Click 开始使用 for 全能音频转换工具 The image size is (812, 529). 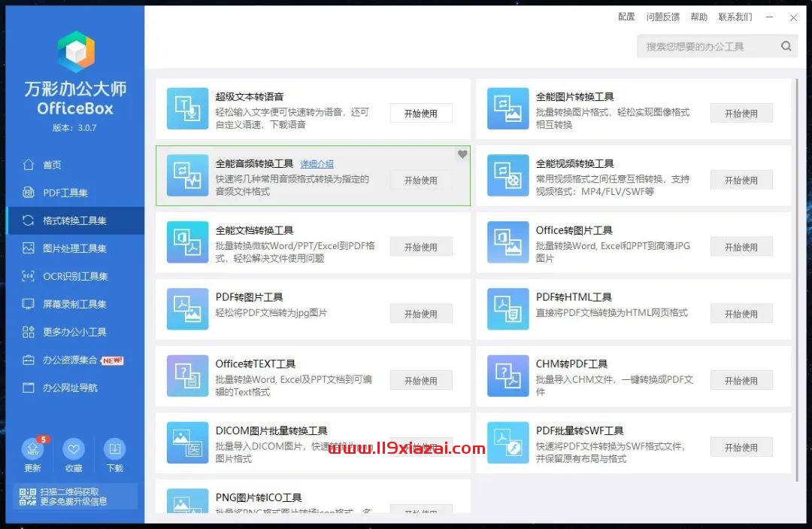(421, 181)
